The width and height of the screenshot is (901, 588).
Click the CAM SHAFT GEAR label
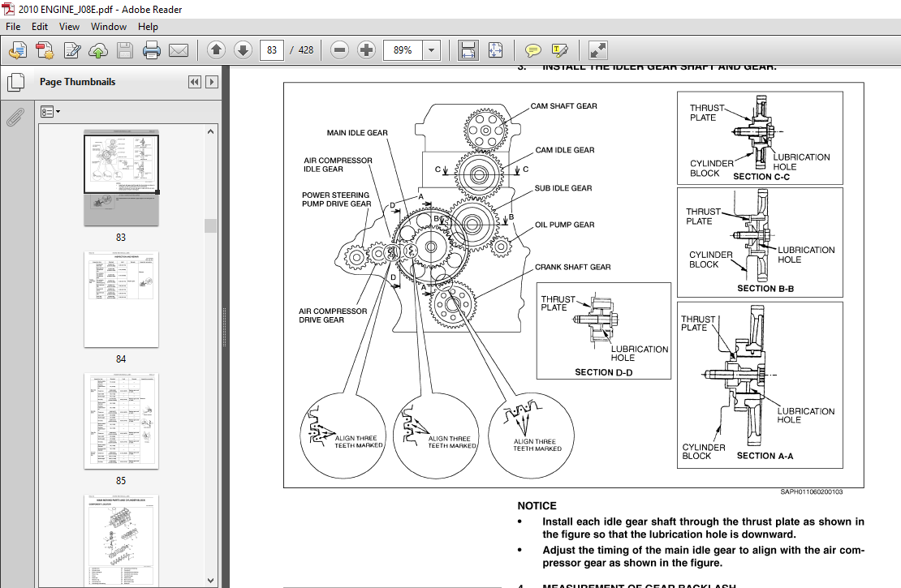click(563, 106)
